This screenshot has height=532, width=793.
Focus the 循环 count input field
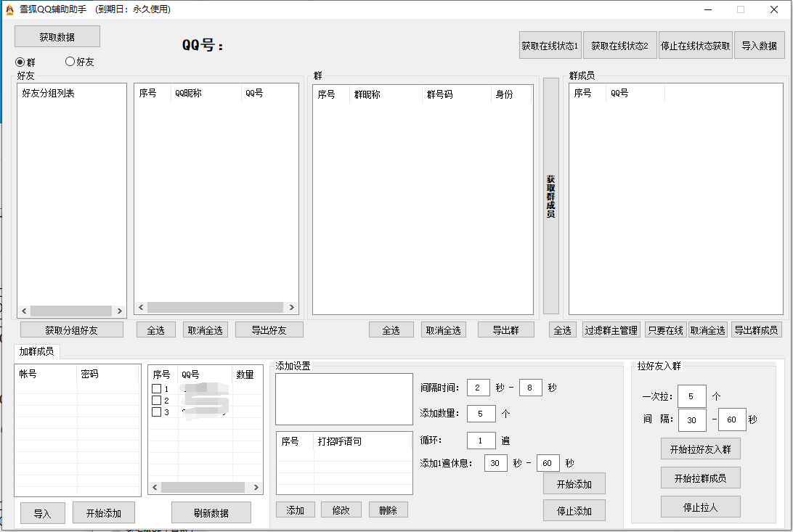[x=481, y=440]
